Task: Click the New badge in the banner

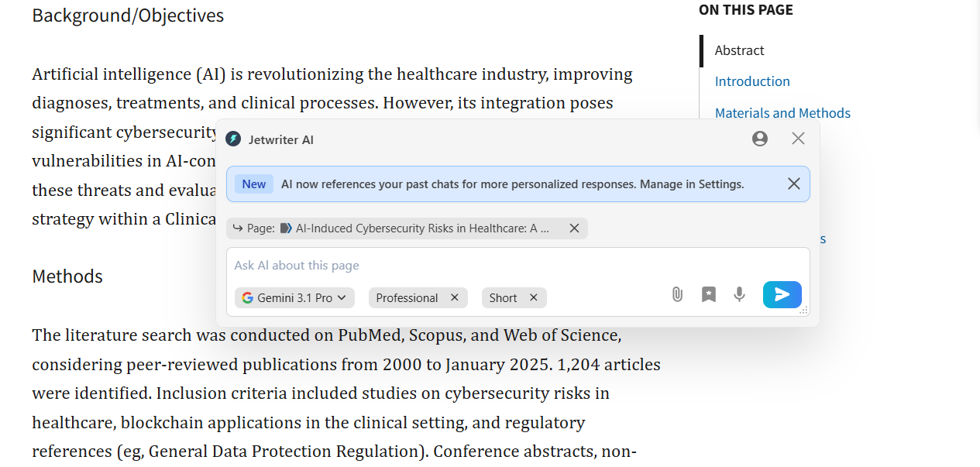Action: tap(253, 184)
